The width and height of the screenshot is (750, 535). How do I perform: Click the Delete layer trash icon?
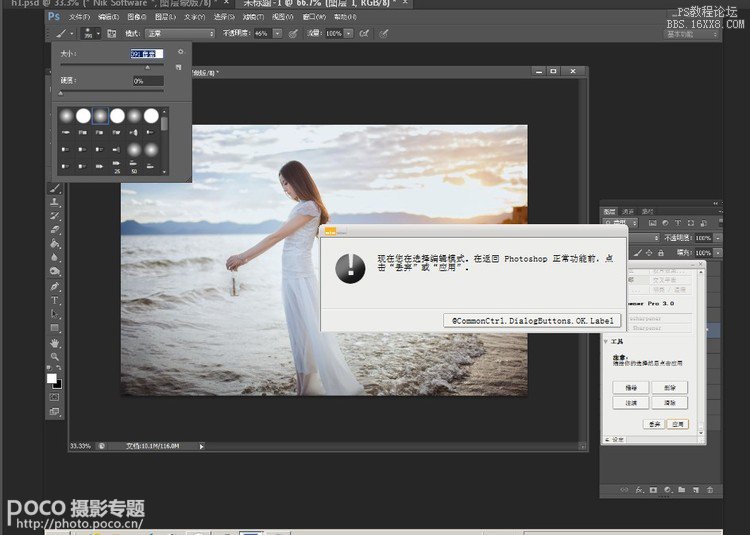tap(710, 490)
